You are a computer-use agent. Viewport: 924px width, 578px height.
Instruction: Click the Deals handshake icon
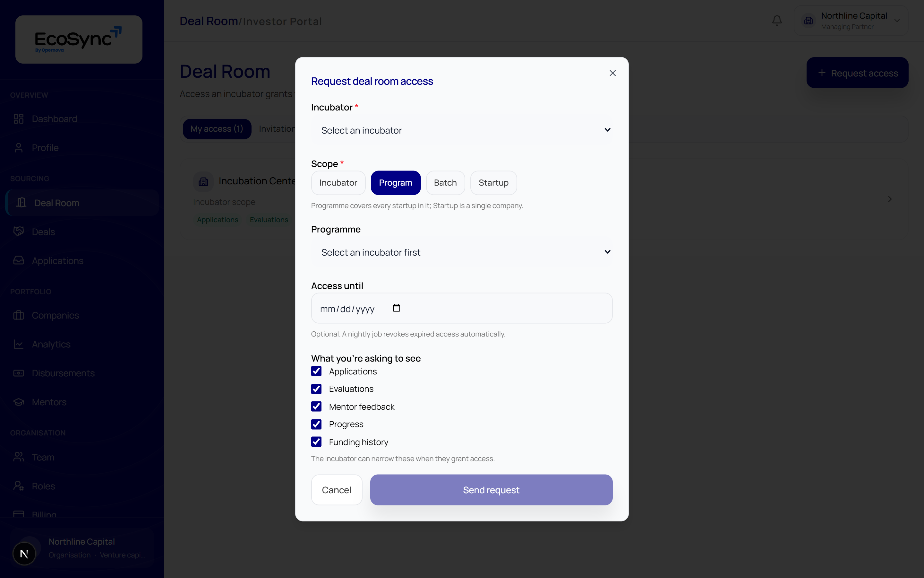point(18,231)
